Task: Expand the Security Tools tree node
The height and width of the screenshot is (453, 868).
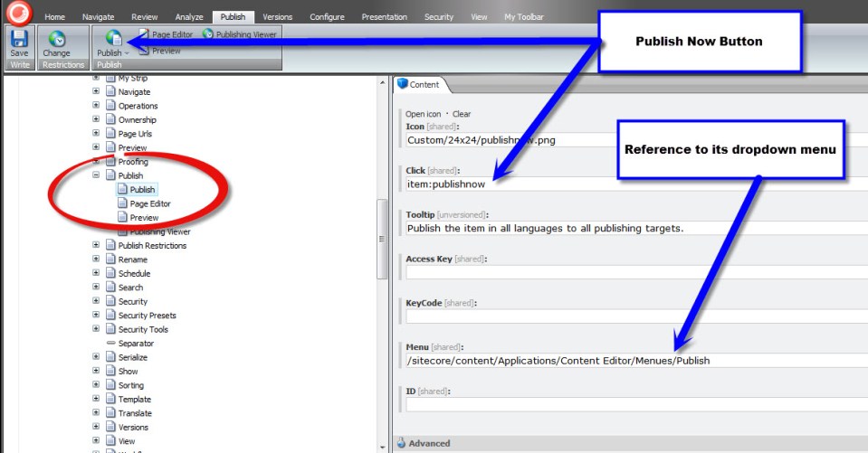Action: [x=96, y=328]
